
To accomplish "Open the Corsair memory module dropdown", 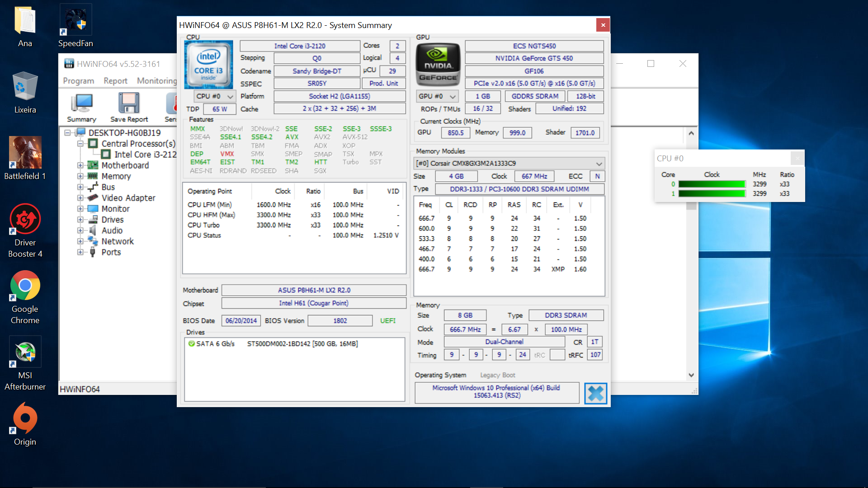I will [x=509, y=163].
